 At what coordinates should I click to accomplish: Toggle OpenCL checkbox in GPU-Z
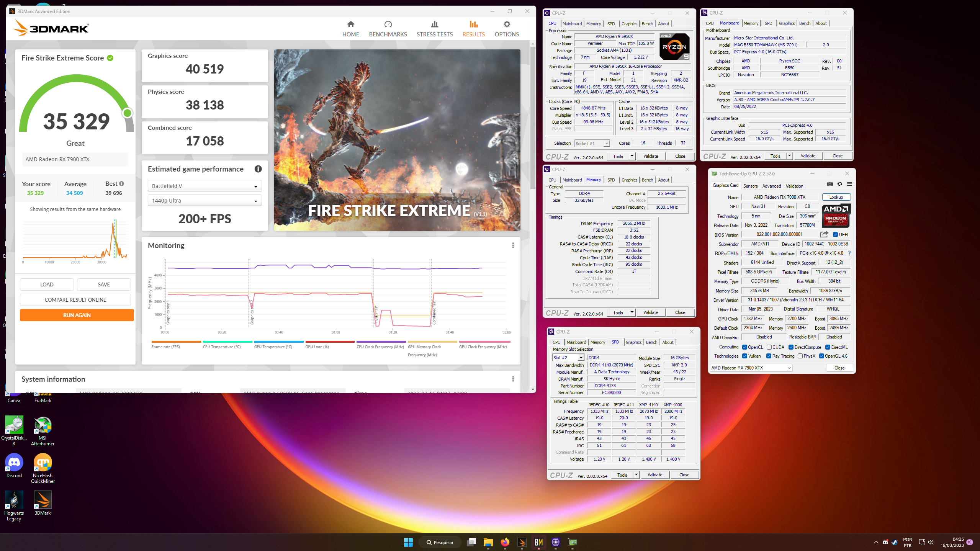coord(744,347)
